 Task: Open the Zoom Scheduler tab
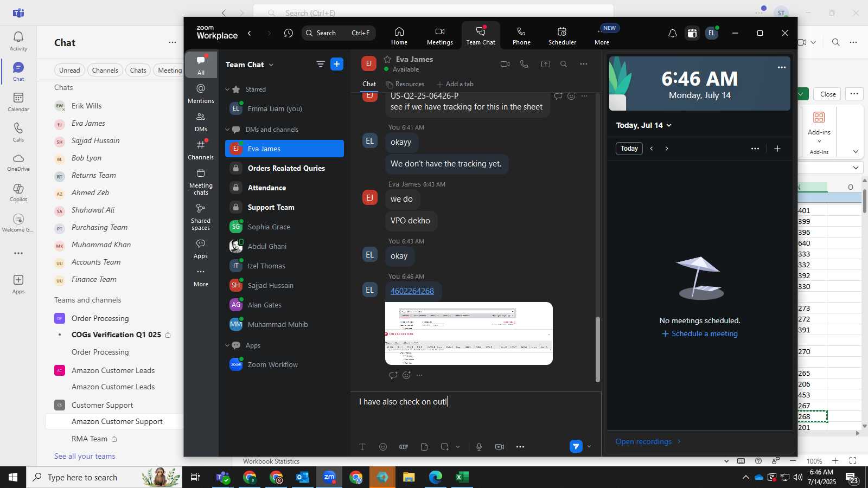pyautogui.click(x=562, y=36)
